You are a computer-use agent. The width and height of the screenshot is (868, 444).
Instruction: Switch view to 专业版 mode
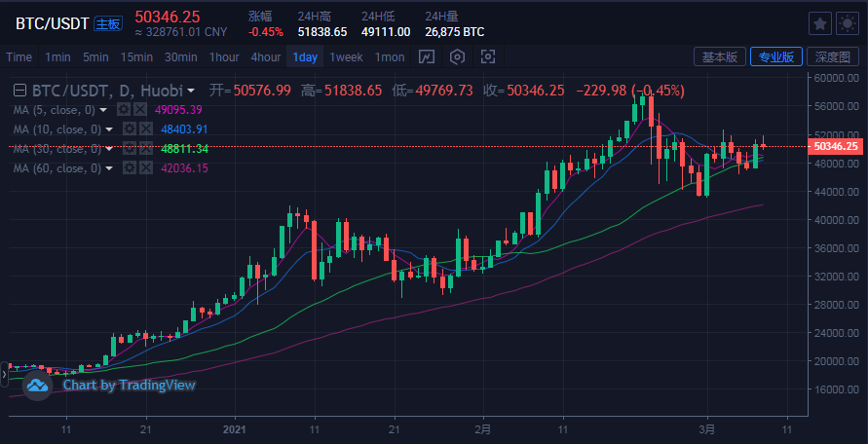(x=775, y=56)
